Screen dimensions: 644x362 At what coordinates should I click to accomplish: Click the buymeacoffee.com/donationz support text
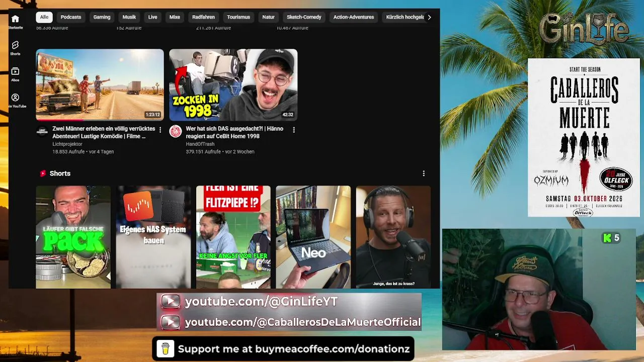pos(294,349)
